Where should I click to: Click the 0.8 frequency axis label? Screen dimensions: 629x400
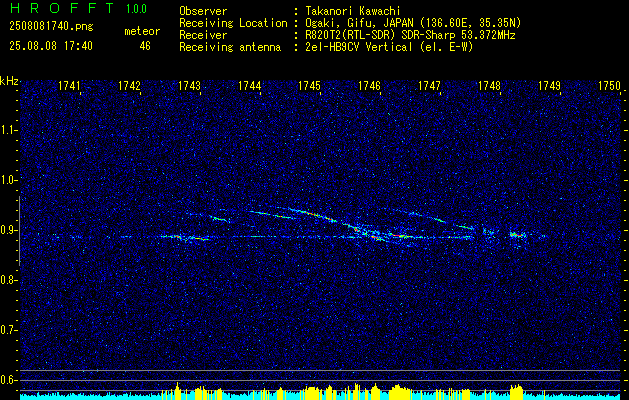pyautogui.click(x=7, y=280)
